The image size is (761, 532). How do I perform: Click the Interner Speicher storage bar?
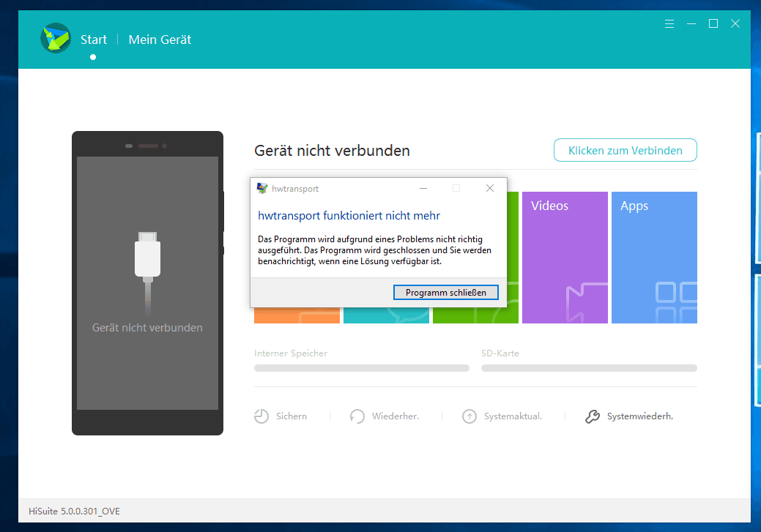362,368
